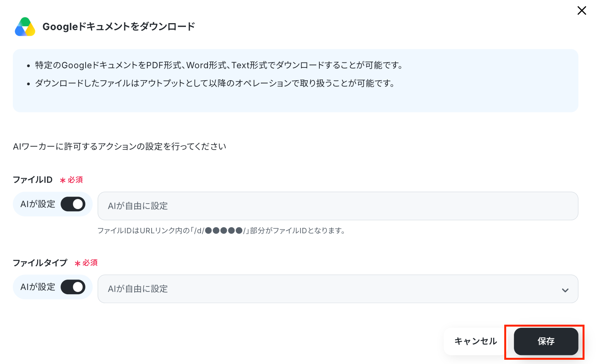Click the 保存 button
This screenshot has height=364, width=598.
(x=546, y=341)
